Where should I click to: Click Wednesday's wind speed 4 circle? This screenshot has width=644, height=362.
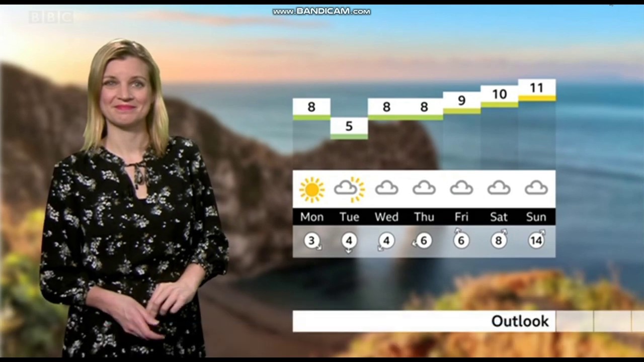(386, 241)
